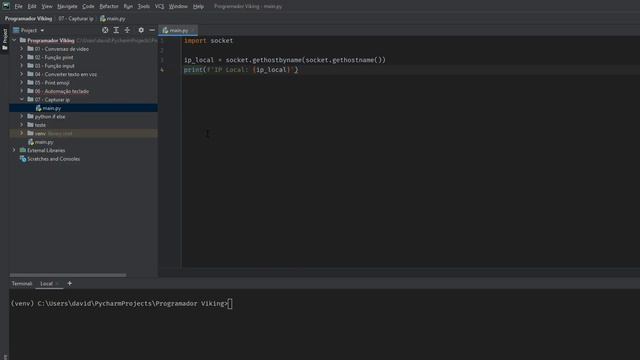Open the Edit menu
Screen dimensions: 640x360
click(x=32, y=7)
